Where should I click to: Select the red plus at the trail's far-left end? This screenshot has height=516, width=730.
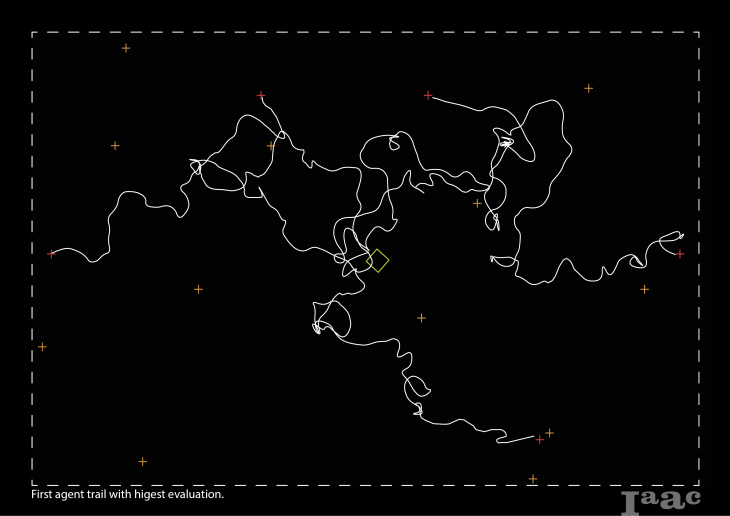[x=52, y=254]
